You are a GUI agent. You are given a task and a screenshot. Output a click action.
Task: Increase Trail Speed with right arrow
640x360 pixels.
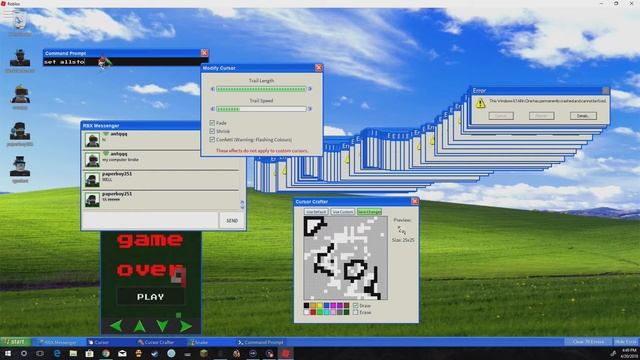[x=310, y=109]
